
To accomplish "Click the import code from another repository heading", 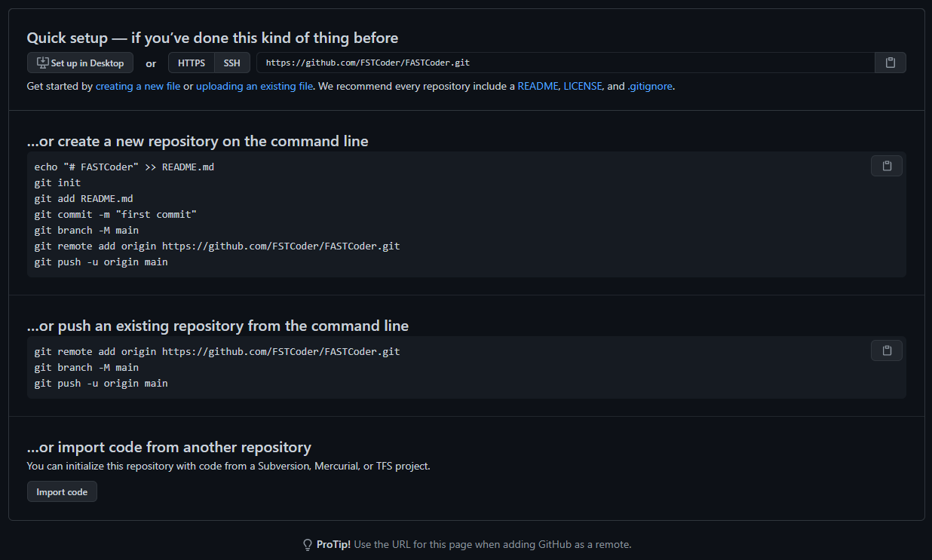I will click(169, 447).
